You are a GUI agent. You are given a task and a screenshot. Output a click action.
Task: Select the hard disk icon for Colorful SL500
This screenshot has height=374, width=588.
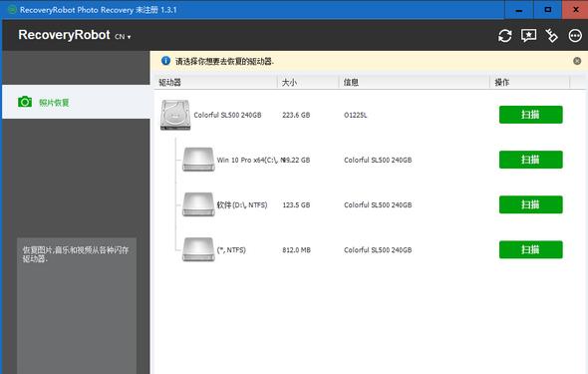tap(175, 115)
